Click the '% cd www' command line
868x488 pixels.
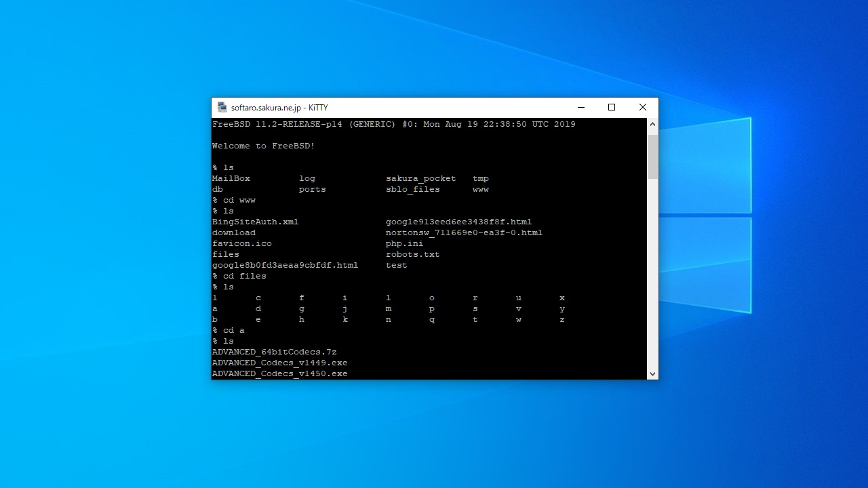pyautogui.click(x=234, y=200)
